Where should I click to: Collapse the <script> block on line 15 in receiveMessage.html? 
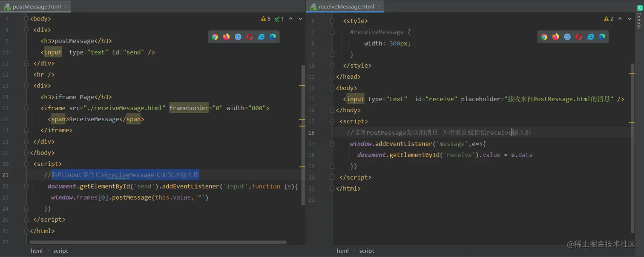pyautogui.click(x=333, y=121)
